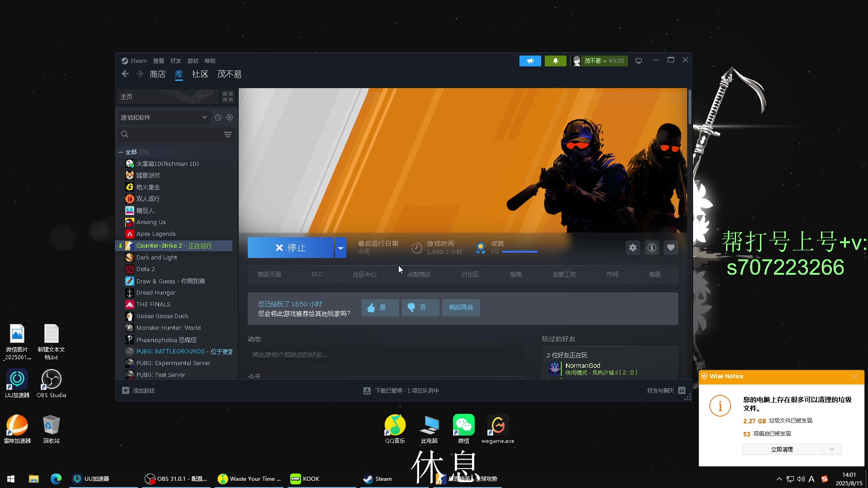Open the market link 市场
This screenshot has width=868, height=488.
613,275
